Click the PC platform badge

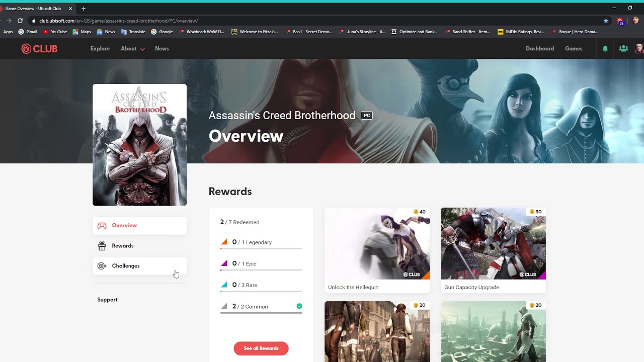click(x=367, y=116)
